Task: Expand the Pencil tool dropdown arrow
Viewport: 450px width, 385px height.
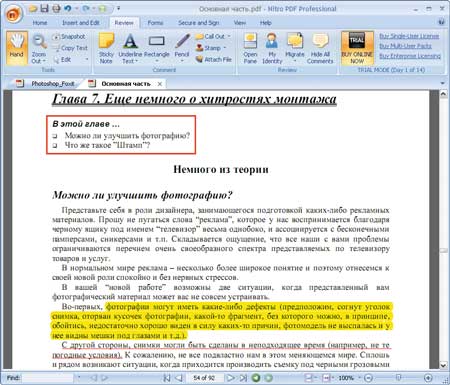Action: click(182, 61)
